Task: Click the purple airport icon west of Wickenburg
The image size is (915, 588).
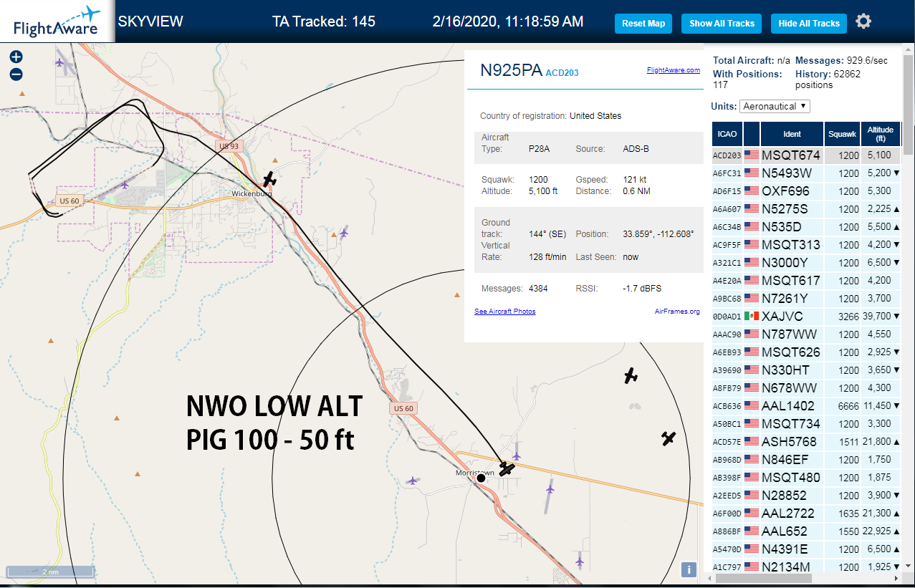Action: pyautogui.click(x=125, y=185)
